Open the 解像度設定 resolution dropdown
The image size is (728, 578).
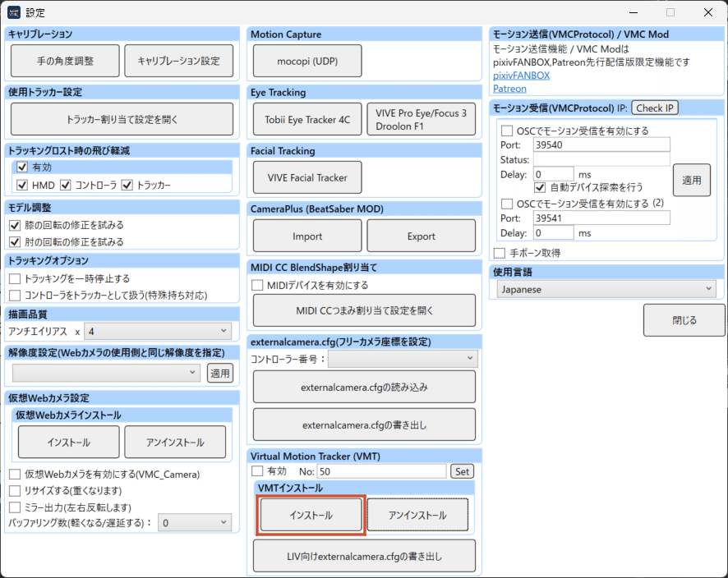(x=106, y=373)
